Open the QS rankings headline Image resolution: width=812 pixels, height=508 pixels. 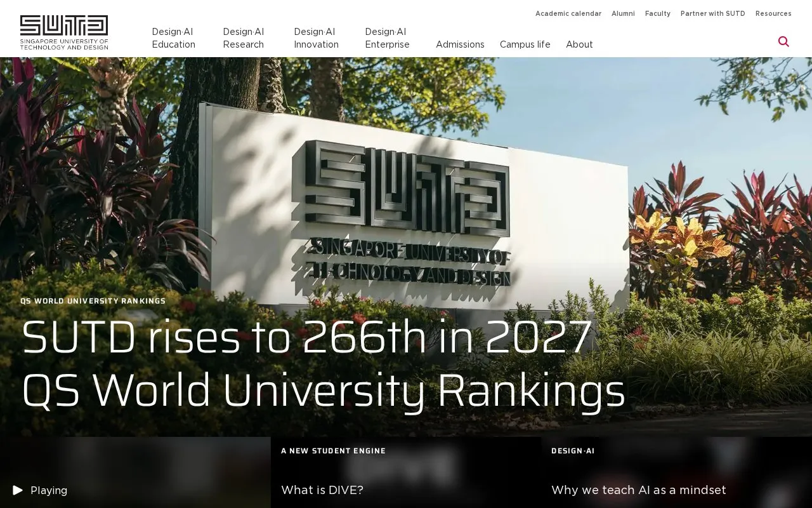click(x=324, y=363)
